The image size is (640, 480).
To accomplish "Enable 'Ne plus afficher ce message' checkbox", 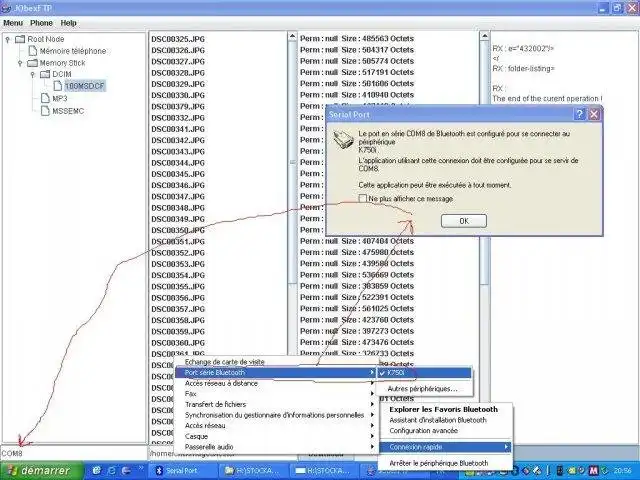I will click(x=362, y=198).
